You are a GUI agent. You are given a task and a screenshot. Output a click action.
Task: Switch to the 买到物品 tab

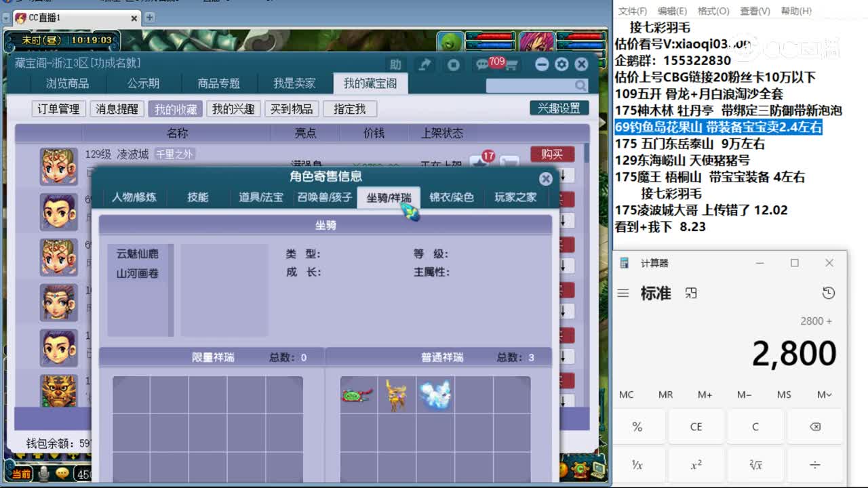(x=292, y=108)
